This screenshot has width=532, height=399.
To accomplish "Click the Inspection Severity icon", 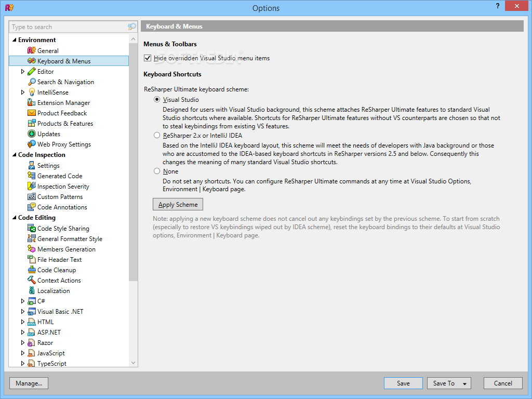I will [32, 187].
